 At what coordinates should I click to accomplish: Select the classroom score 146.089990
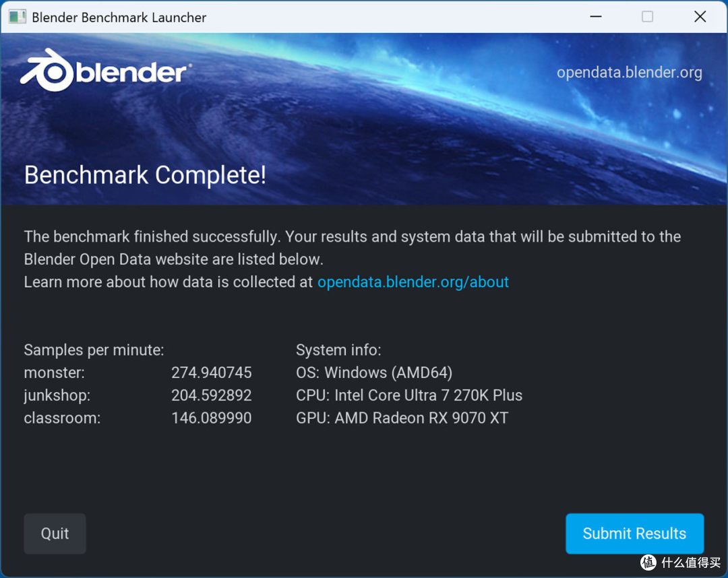point(211,418)
